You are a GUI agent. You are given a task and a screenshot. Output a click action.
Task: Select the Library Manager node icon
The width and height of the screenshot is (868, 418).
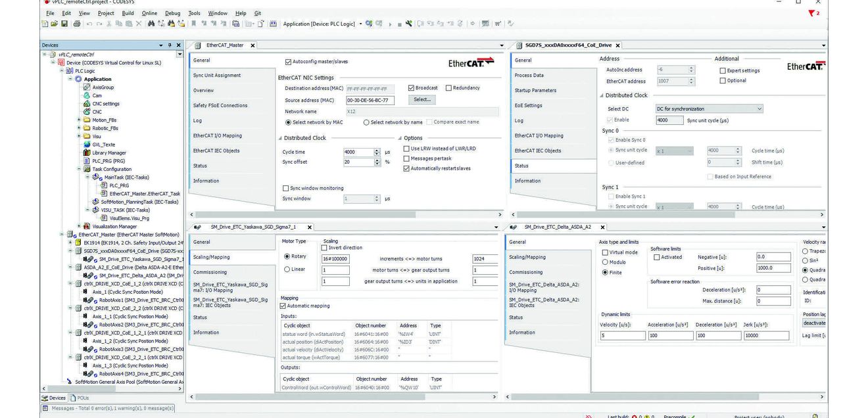86,152
